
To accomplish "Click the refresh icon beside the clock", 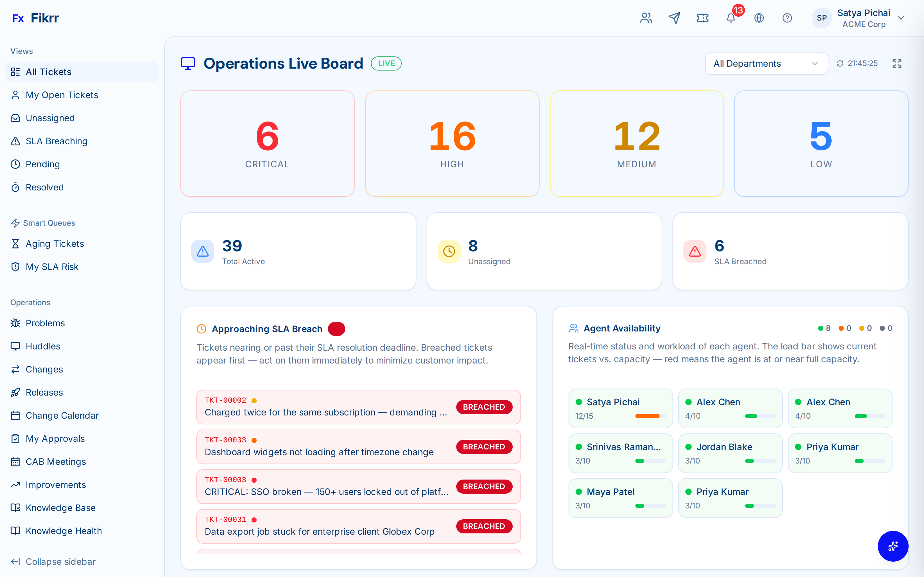I will click(840, 63).
